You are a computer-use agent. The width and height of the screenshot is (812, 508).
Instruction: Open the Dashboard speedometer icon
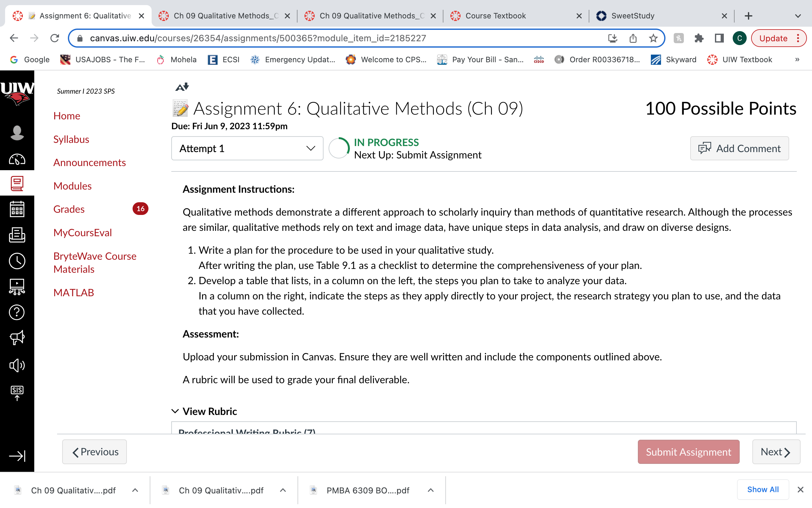tap(17, 159)
